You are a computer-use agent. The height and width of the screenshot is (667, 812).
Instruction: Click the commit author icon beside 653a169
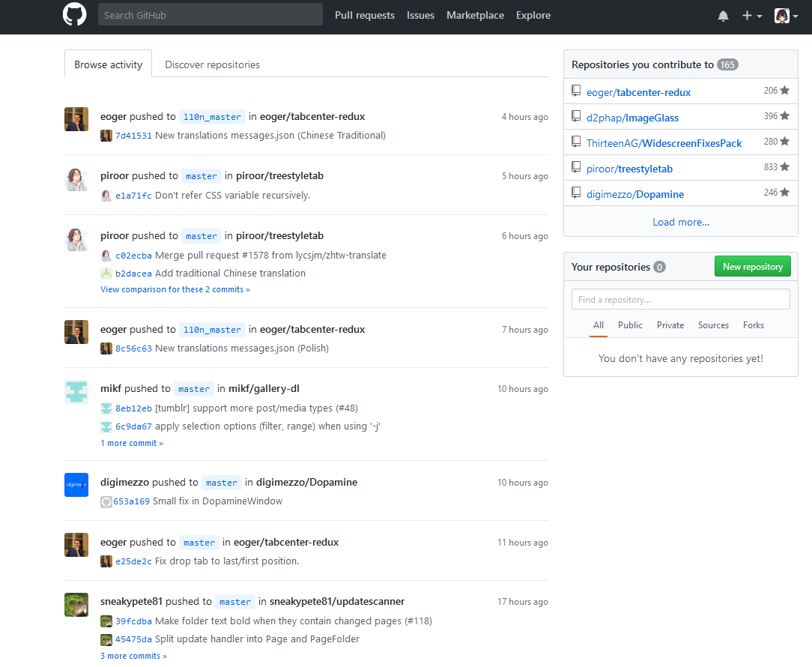tap(106, 501)
